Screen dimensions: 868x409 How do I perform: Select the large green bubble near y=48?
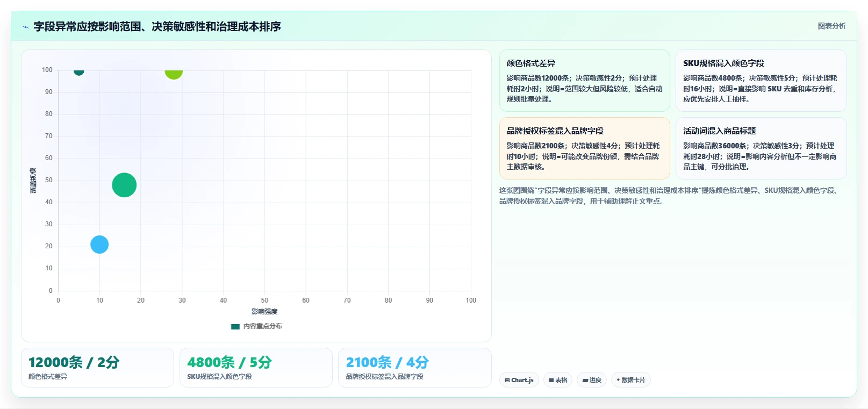(x=124, y=185)
